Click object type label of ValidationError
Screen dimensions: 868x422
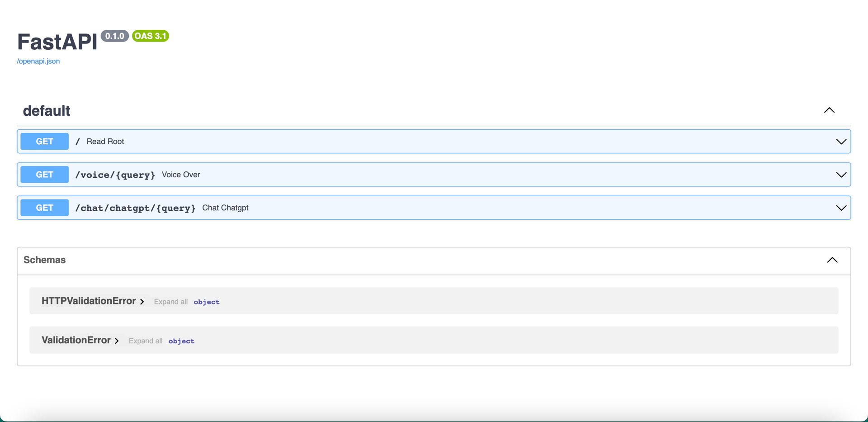[181, 341]
